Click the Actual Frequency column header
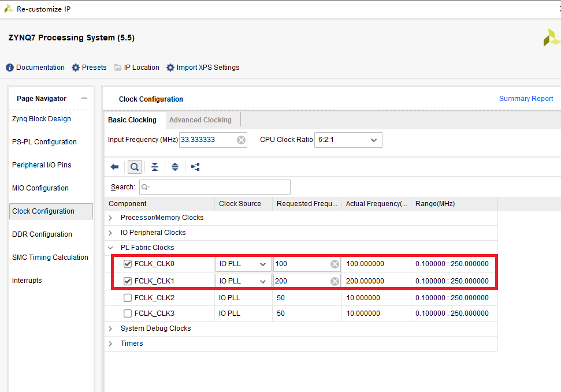This screenshot has height=392, width=561. 376,204
